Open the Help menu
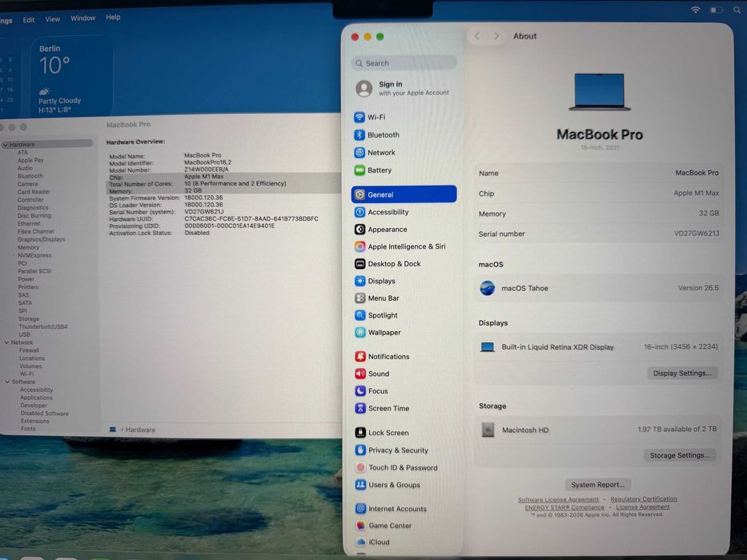The image size is (747, 560). [113, 17]
